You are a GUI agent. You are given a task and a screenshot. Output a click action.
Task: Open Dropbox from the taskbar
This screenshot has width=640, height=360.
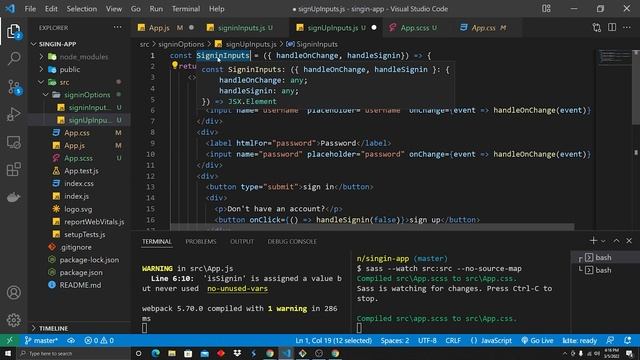237,353
